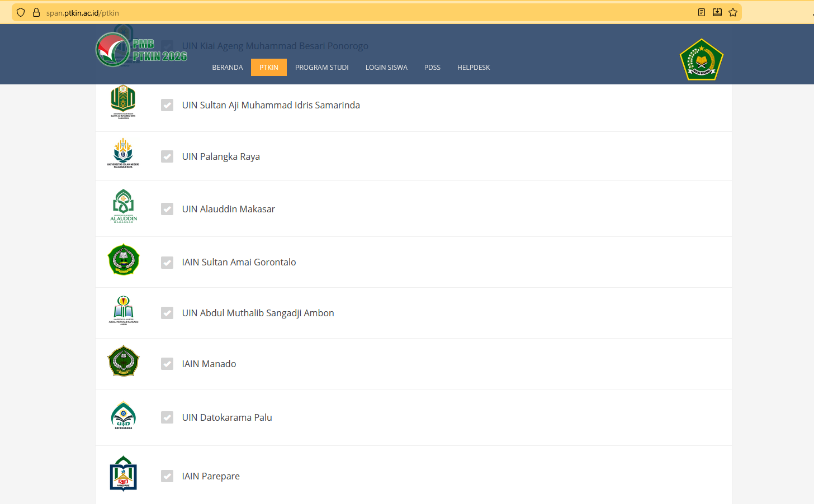The image size is (814, 504).
Task: Open the HELPDESK link in navigation
Action: coord(474,68)
